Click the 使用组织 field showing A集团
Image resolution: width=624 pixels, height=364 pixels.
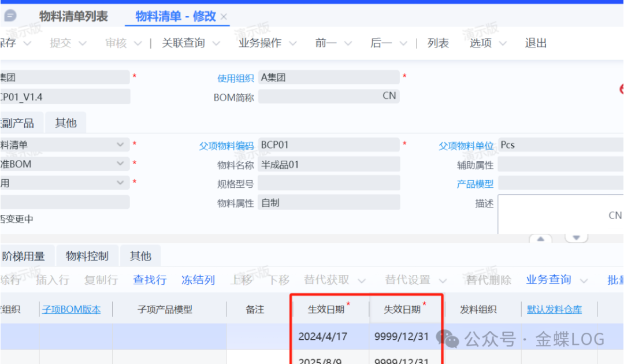pos(328,77)
